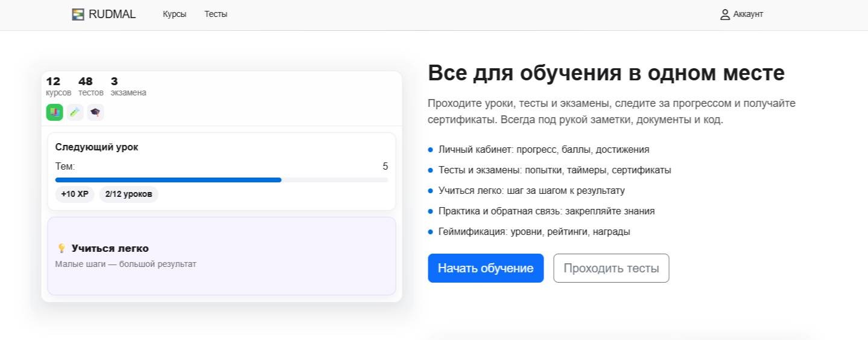Open the Курсы menu item
The width and height of the screenshot is (868, 340).
pyautogui.click(x=174, y=14)
